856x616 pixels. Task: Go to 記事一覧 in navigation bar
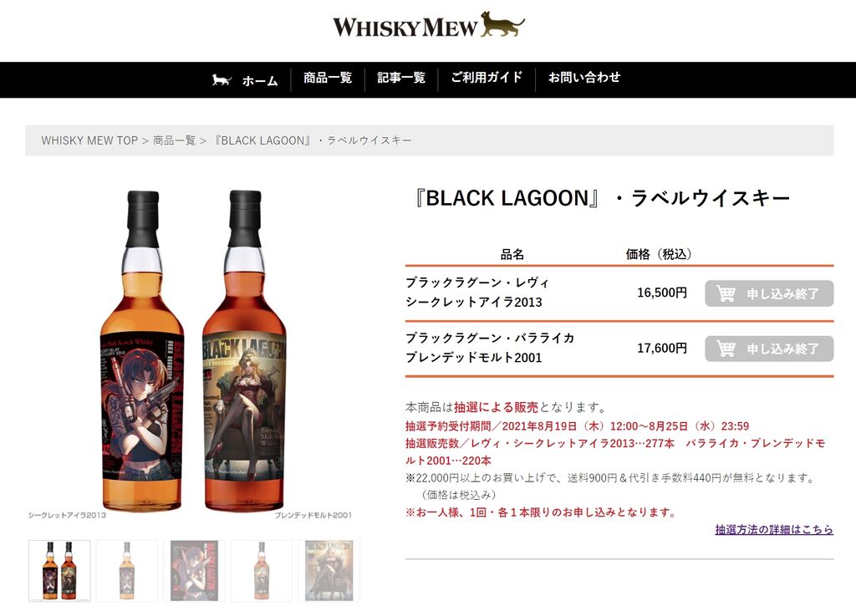[x=401, y=78]
